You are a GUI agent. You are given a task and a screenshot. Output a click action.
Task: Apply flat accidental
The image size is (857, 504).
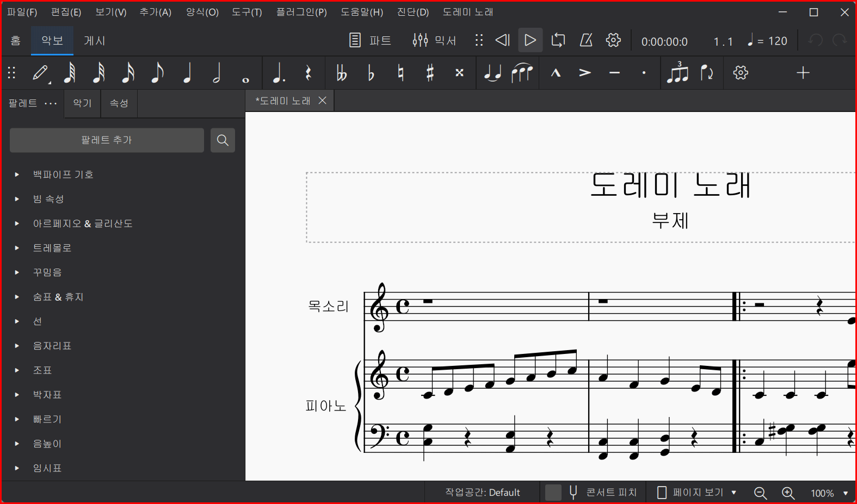click(371, 73)
